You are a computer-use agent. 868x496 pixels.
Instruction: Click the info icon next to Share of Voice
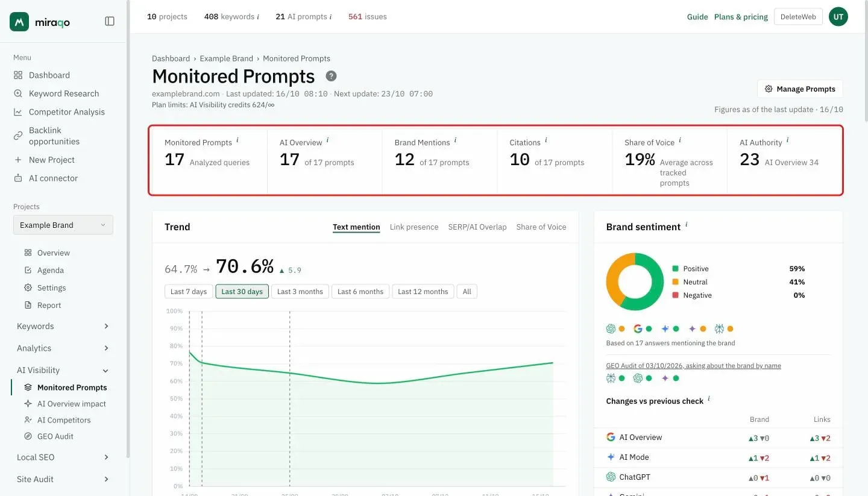click(680, 140)
